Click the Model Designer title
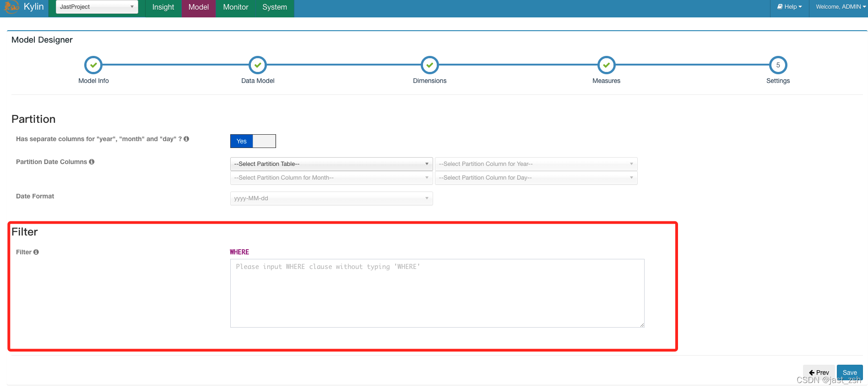The image size is (868, 389). click(x=42, y=40)
